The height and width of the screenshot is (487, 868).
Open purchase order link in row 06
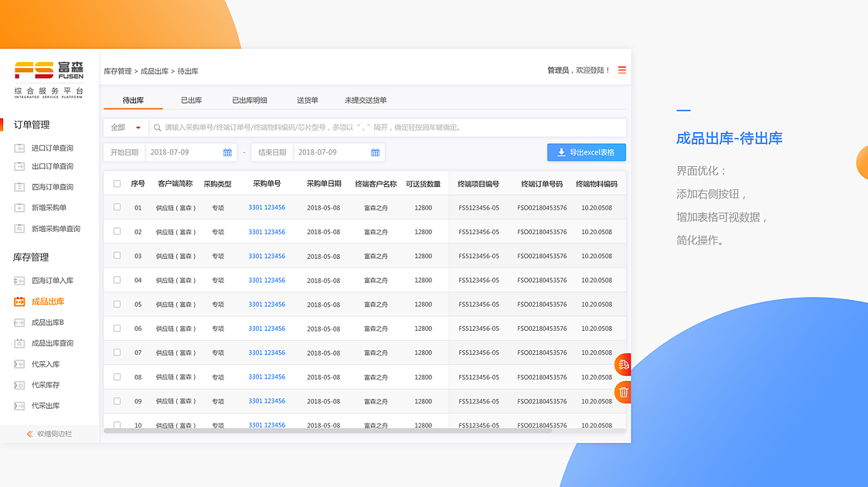pyautogui.click(x=267, y=329)
